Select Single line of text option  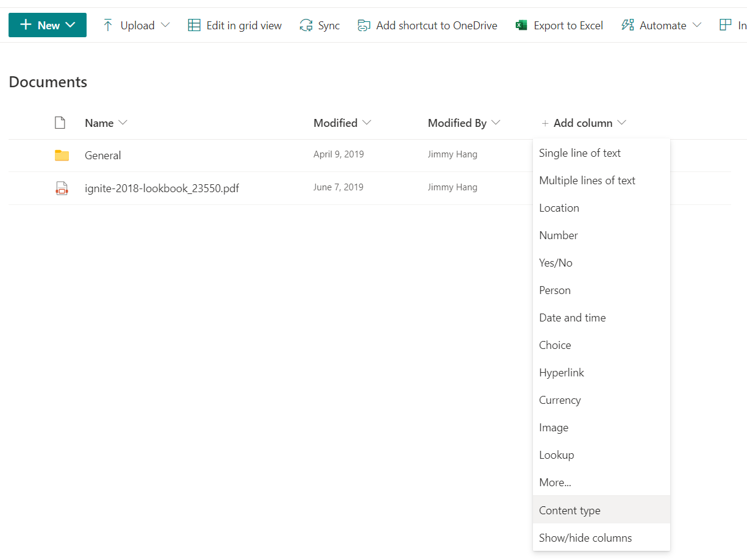(601, 153)
